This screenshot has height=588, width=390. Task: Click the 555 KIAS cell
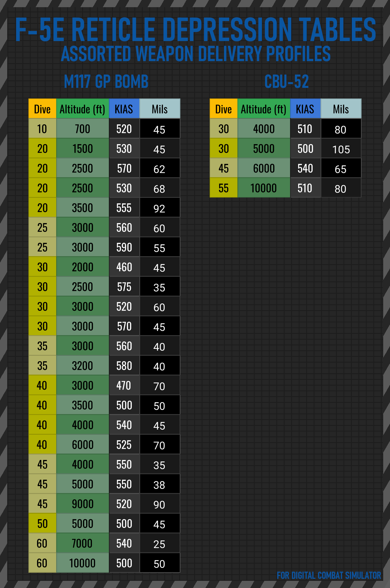(x=124, y=208)
